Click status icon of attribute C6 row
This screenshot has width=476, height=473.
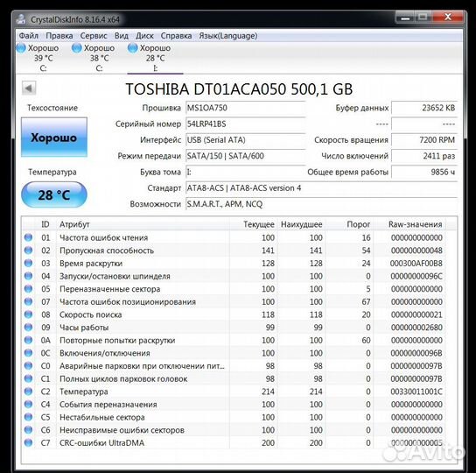coord(28,430)
